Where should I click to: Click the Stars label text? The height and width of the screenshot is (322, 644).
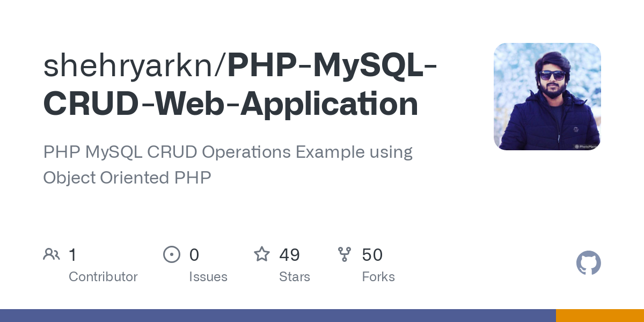click(295, 277)
